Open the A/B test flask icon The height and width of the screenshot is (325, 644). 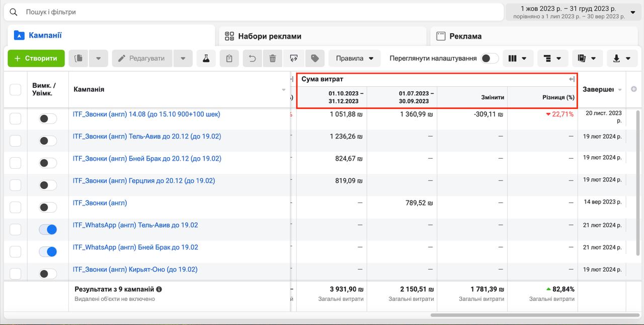tap(206, 58)
